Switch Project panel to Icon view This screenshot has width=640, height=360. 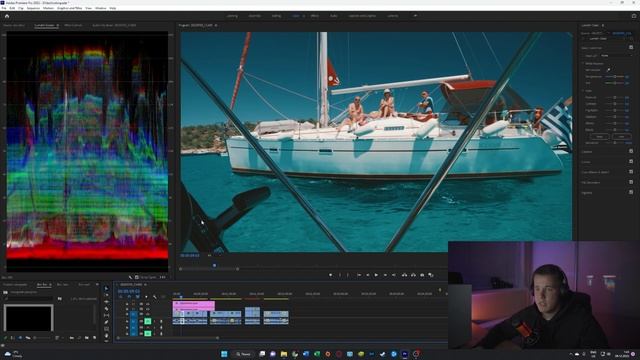(x=20, y=338)
